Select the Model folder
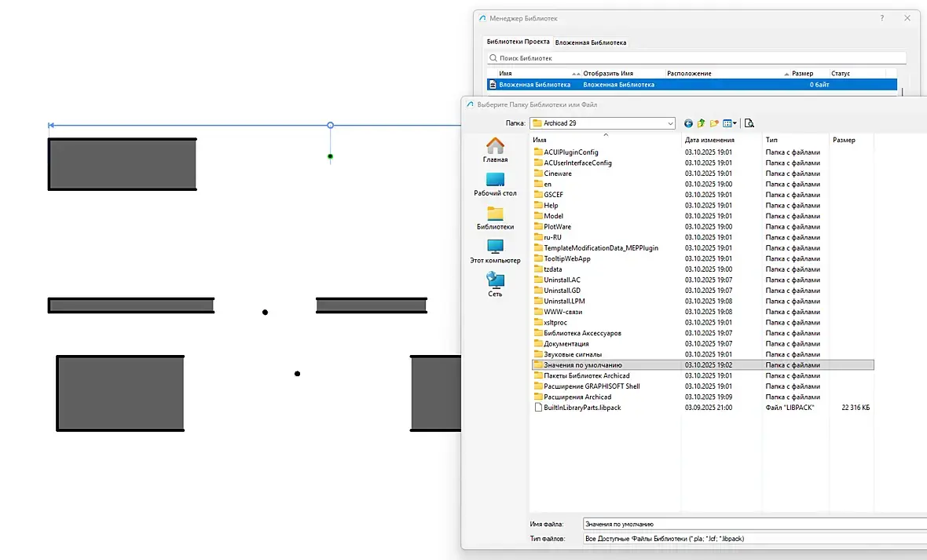This screenshot has height=560, width=927. point(548,216)
